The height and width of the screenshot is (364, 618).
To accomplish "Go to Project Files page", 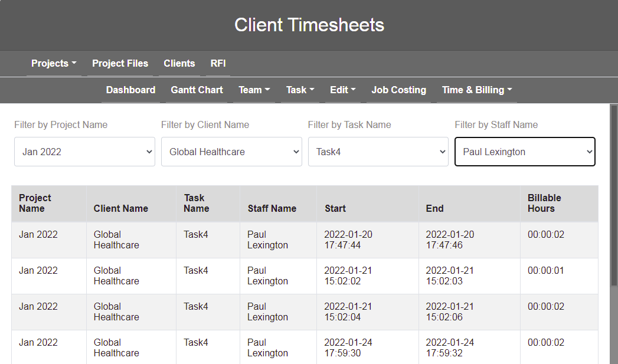I will [120, 64].
